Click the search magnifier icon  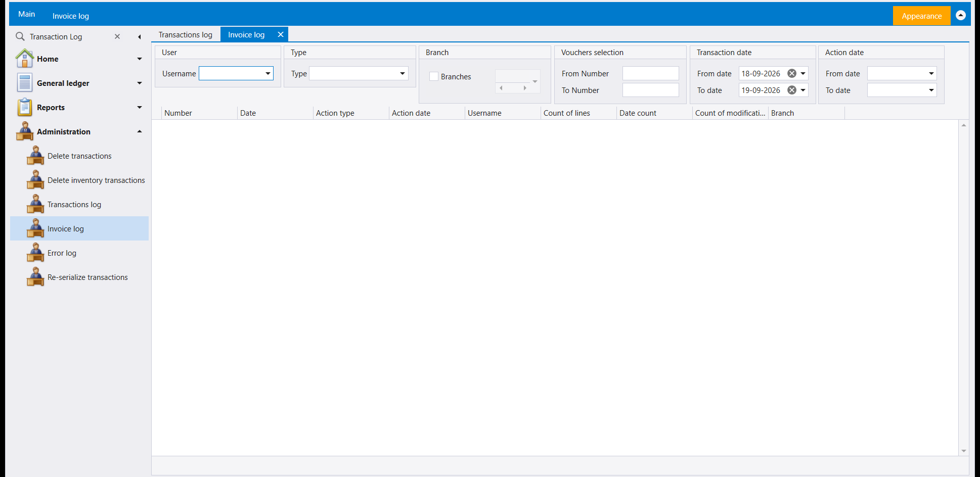(x=20, y=36)
